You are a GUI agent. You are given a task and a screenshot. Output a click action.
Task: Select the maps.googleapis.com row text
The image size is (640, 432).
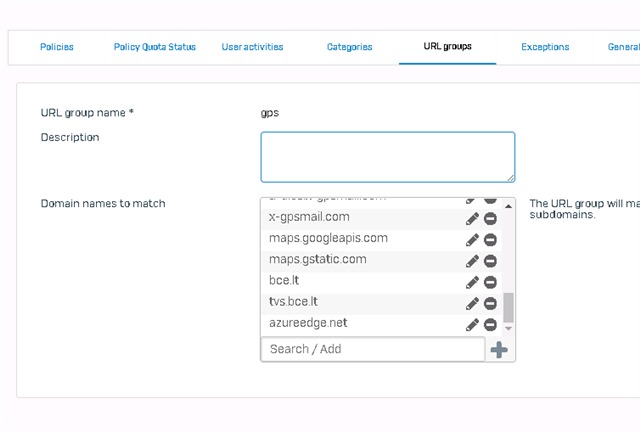328,238
